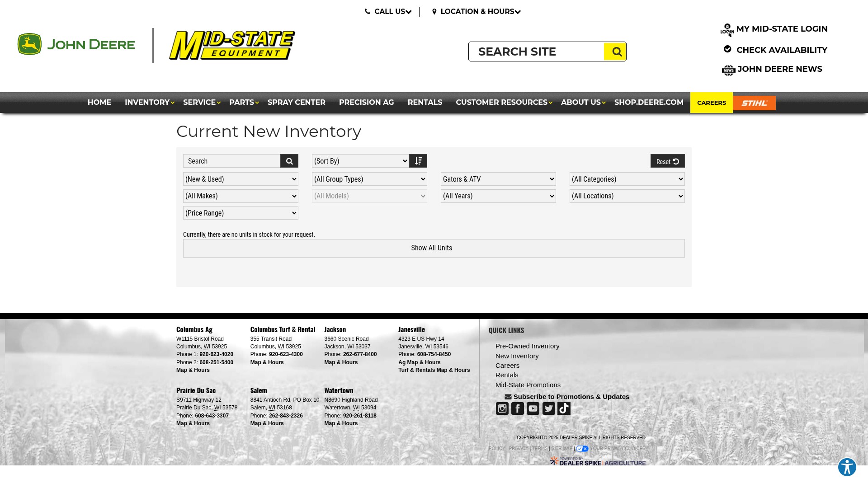
Task: Go to the Home menu item
Action: tap(99, 103)
